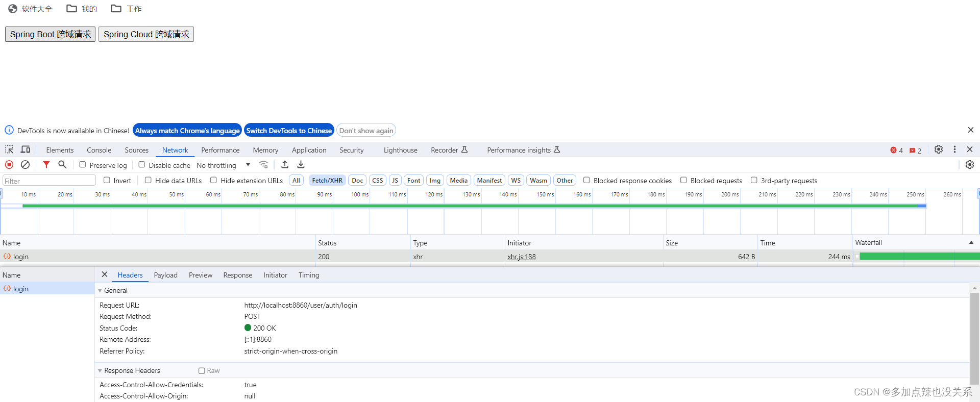This screenshot has width=980, height=402.
Task: Toggle Raw response headers checkbox
Action: 202,371
